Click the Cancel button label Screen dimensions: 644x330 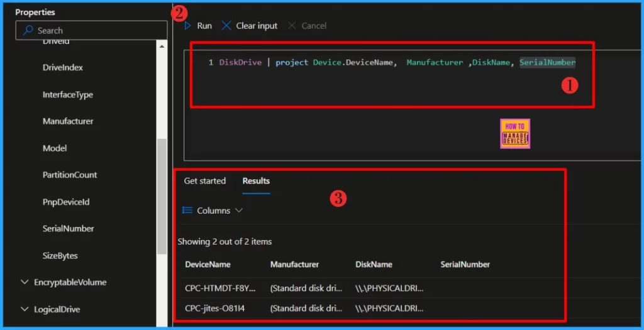point(314,26)
